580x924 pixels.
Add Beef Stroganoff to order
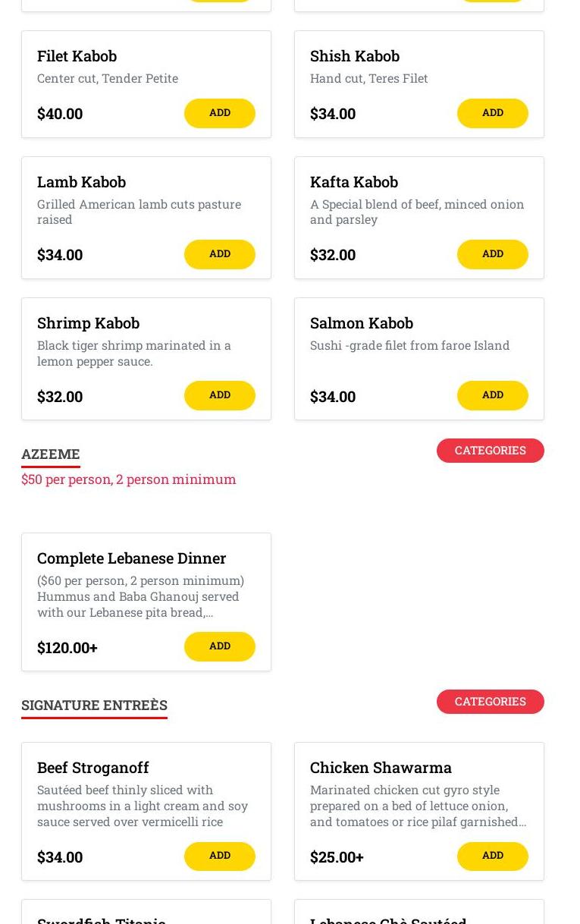[219, 856]
